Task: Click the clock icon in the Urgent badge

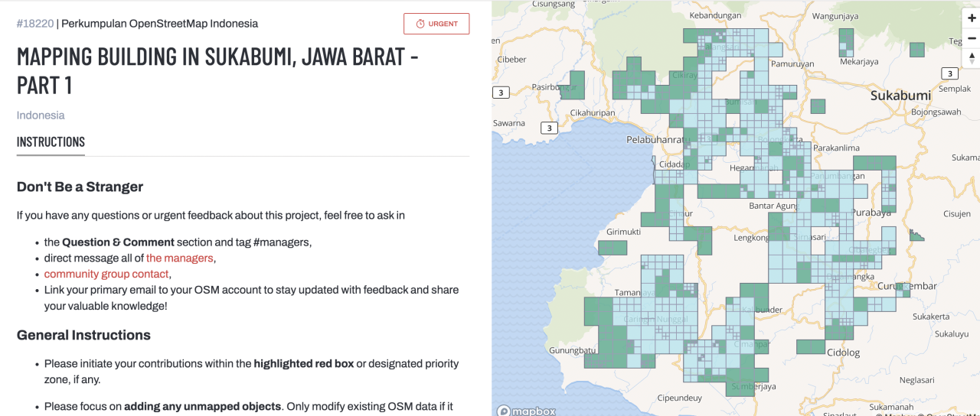Action: (420, 24)
